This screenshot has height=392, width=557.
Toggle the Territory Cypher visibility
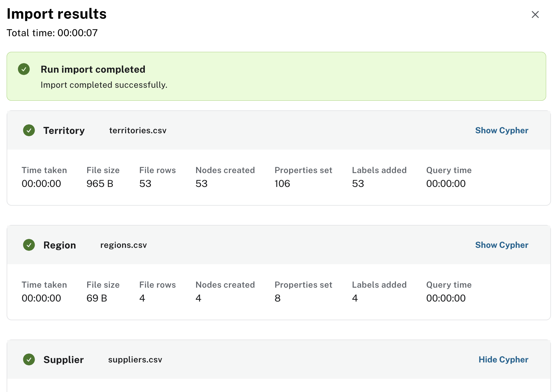pyautogui.click(x=501, y=130)
